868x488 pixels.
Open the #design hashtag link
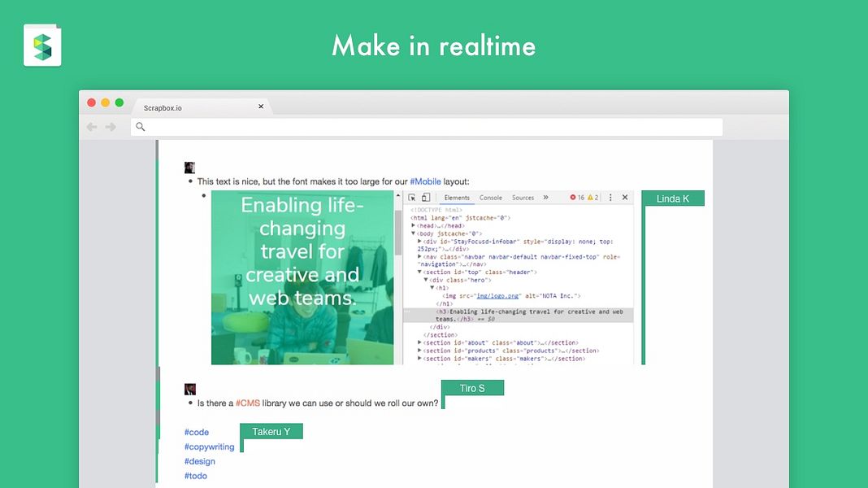[200, 461]
